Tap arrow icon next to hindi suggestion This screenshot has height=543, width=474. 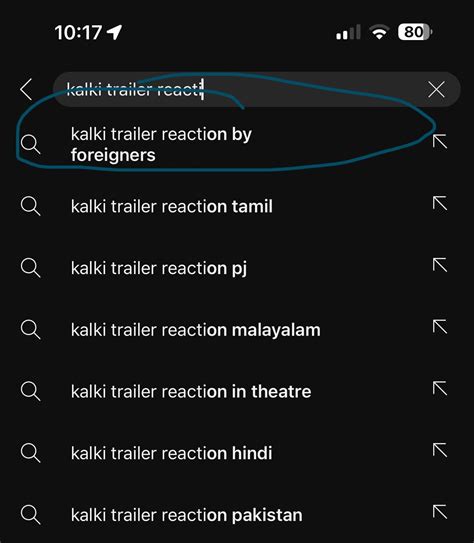(440, 450)
